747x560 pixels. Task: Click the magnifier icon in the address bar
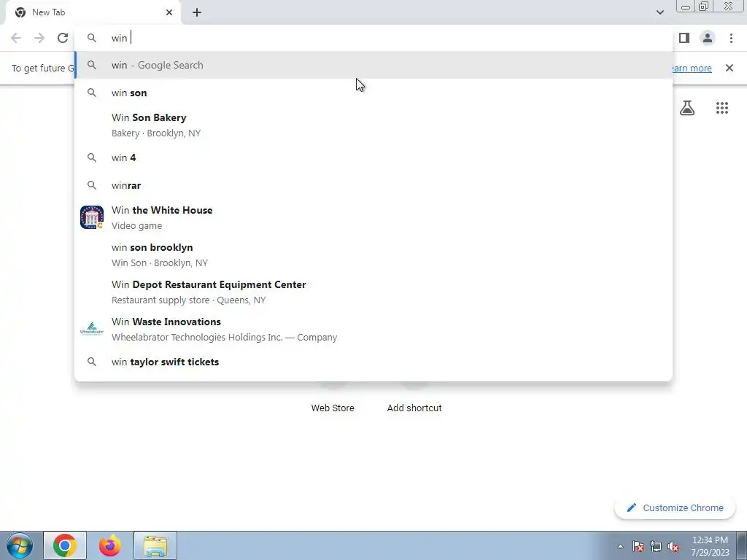point(92,38)
